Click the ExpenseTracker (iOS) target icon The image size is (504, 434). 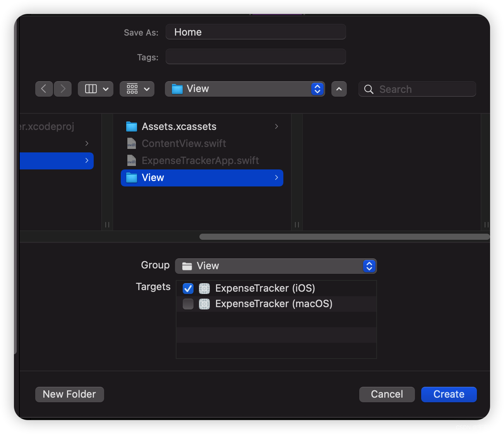(204, 289)
